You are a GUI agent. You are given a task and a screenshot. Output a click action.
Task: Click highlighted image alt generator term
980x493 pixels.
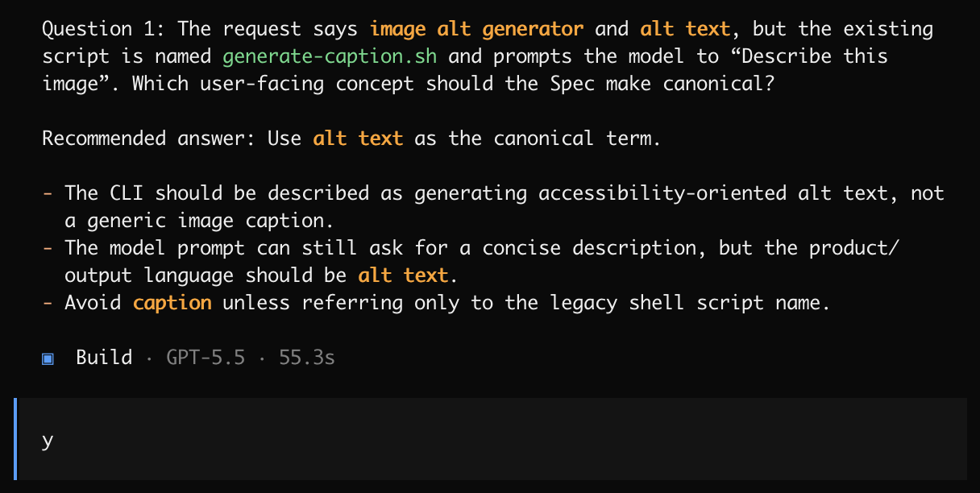(476, 30)
